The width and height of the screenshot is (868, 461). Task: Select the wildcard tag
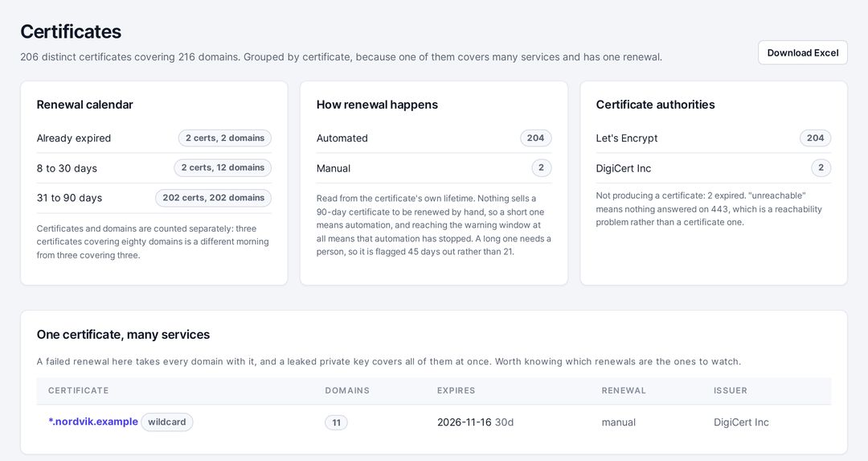pyautogui.click(x=166, y=422)
